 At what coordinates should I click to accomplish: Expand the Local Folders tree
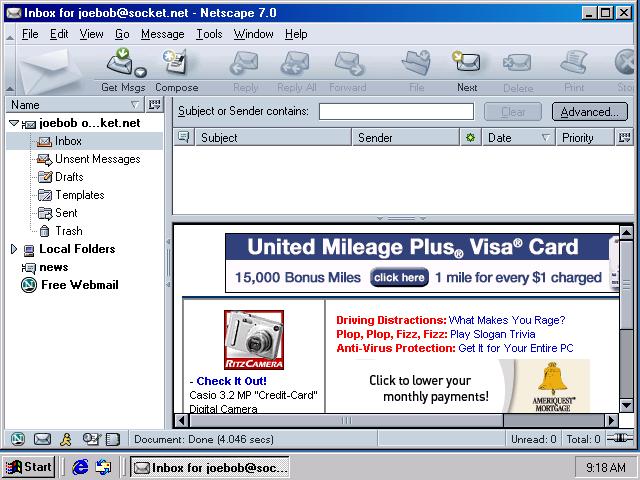13,249
